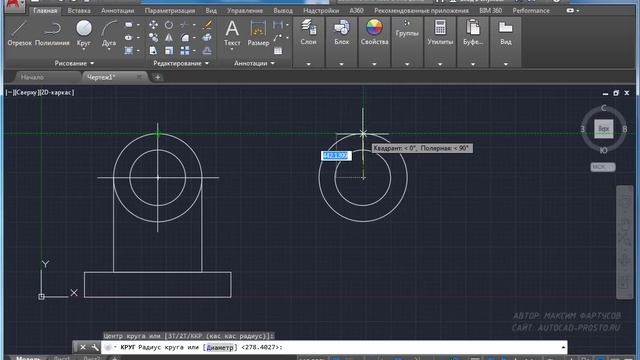Open the Свойства properties panel

(x=374, y=32)
